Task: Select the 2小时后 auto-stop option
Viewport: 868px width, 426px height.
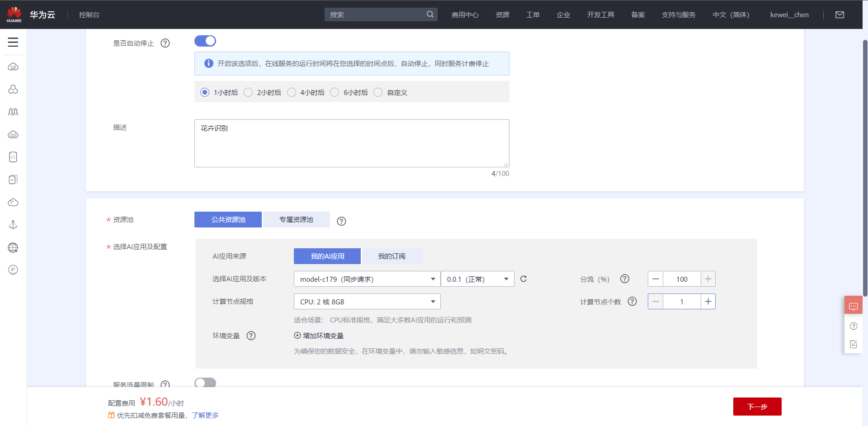Action: pos(248,92)
